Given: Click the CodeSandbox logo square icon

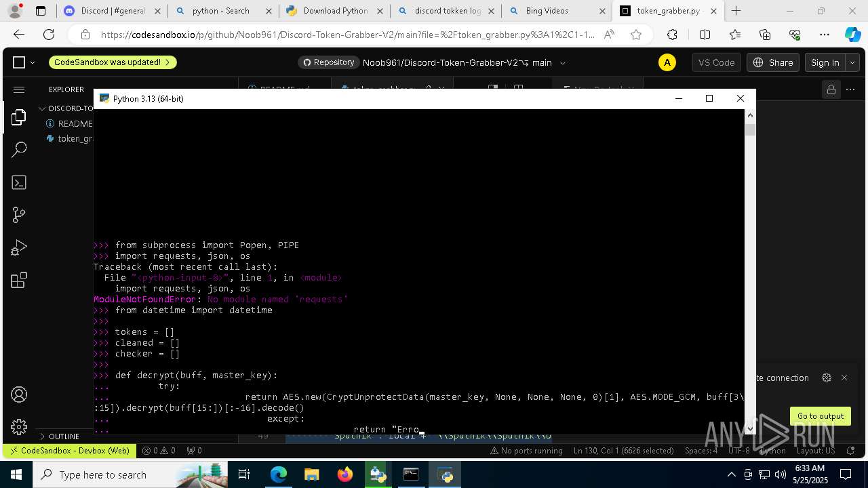Looking at the screenshot, I should [19, 62].
